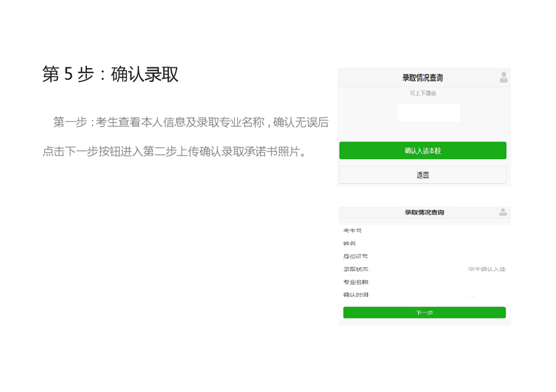Click the paragraph line starting with 点击下一步按钮
Screen dimensions: 556x392
point(175,151)
